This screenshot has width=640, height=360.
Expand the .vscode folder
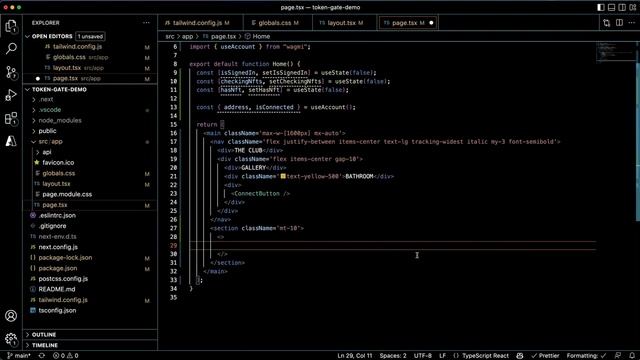coord(49,110)
